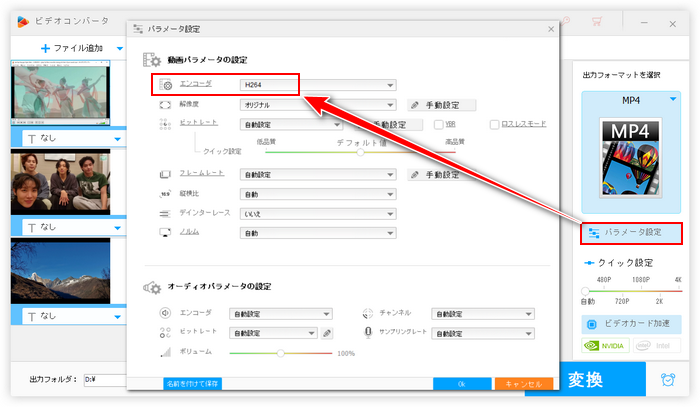Select the dancers video thumbnail
Viewport: 700px width, 407px height.
(60, 92)
